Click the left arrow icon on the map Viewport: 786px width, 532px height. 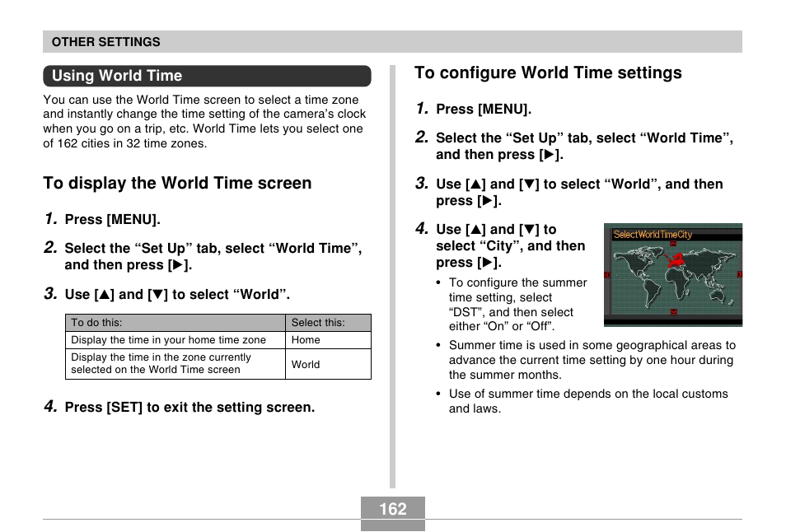607,274
